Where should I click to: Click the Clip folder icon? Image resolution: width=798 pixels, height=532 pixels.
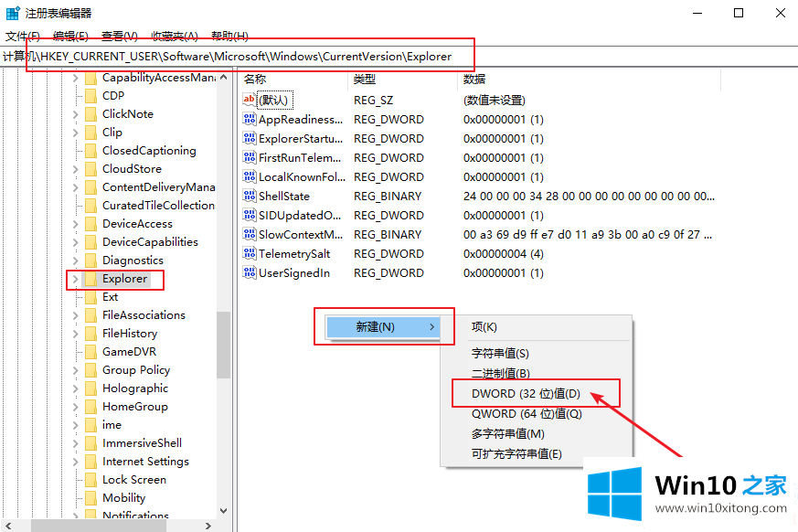[90, 133]
